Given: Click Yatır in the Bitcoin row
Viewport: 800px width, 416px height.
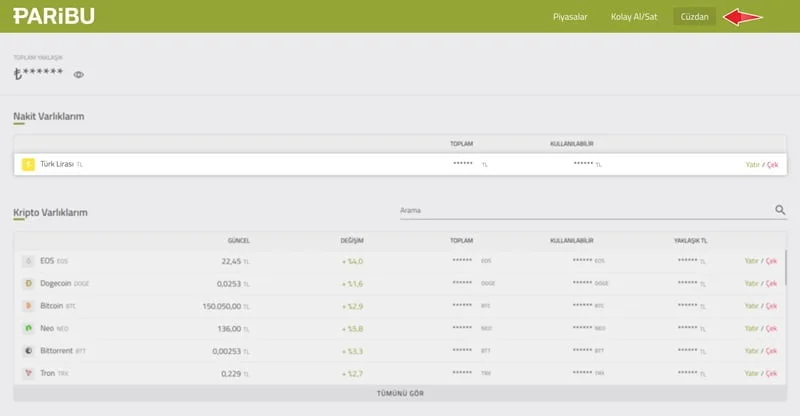Looking at the screenshot, I should tap(752, 306).
